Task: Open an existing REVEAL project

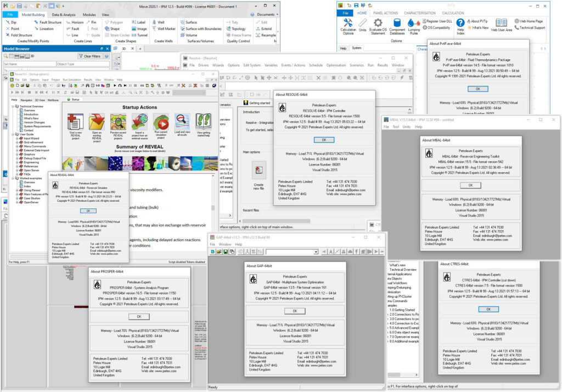Action: [97, 122]
